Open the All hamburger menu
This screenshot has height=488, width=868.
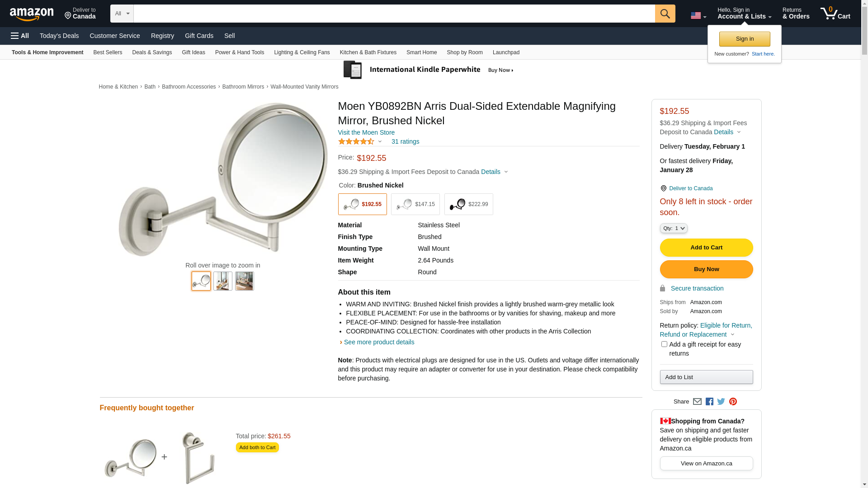(x=20, y=36)
